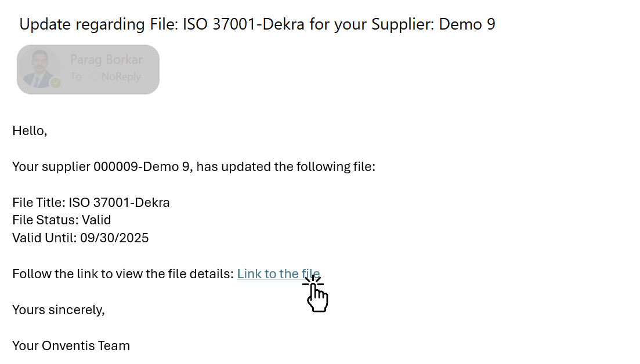Click the NoReply recipient presence circle
The image size is (640, 364).
pos(95,76)
